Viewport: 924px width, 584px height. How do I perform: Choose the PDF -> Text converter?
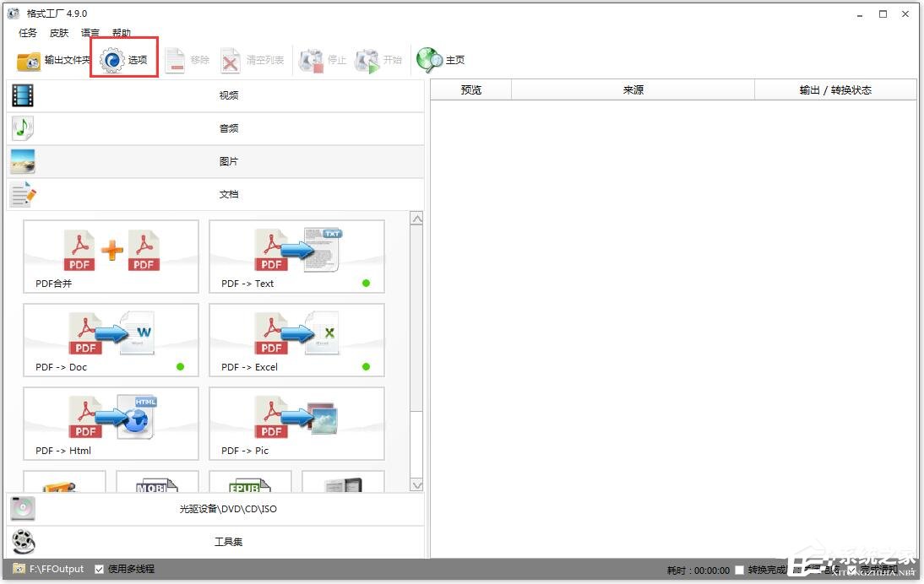tap(296, 257)
